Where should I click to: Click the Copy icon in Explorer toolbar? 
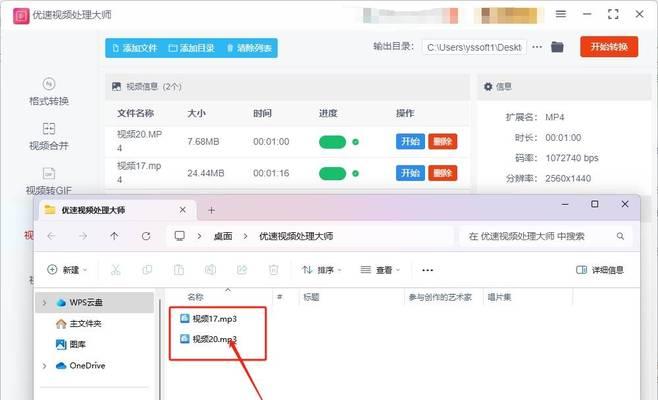[x=147, y=270]
